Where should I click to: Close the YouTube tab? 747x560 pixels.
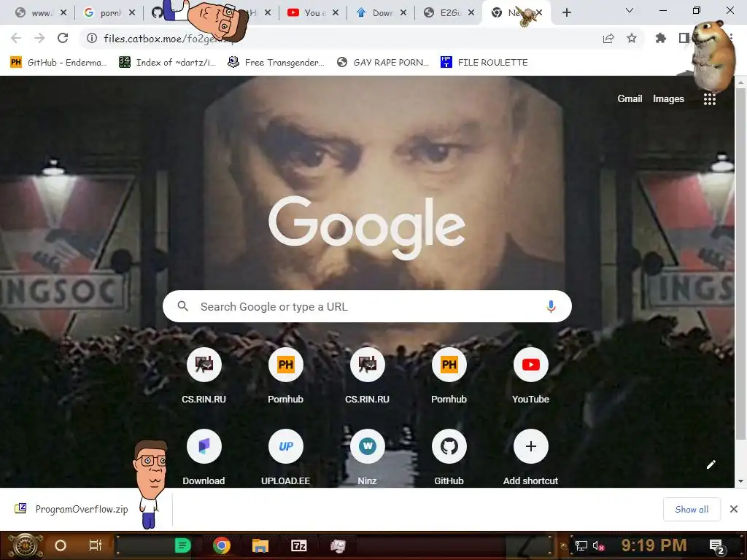tap(336, 13)
